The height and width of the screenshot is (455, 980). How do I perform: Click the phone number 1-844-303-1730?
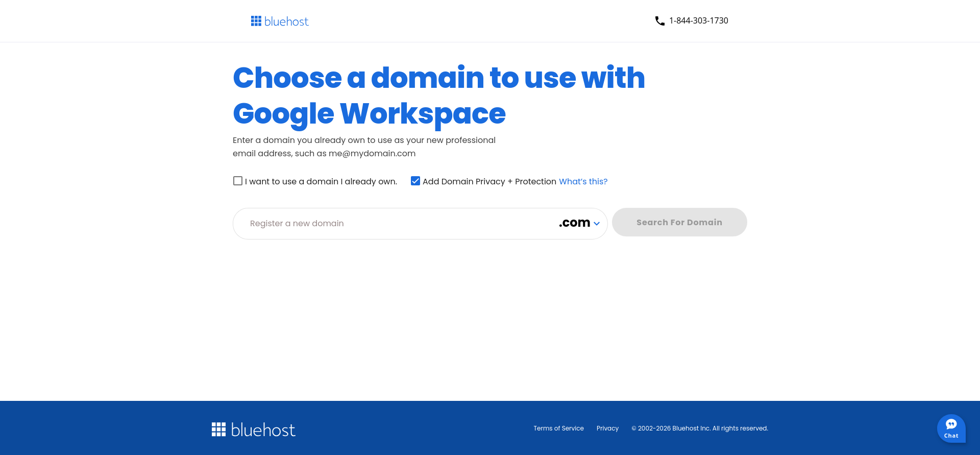tap(698, 21)
